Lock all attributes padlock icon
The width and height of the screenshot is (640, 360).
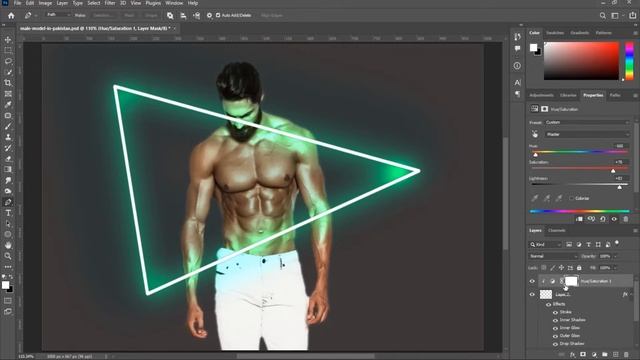pyautogui.click(x=579, y=268)
